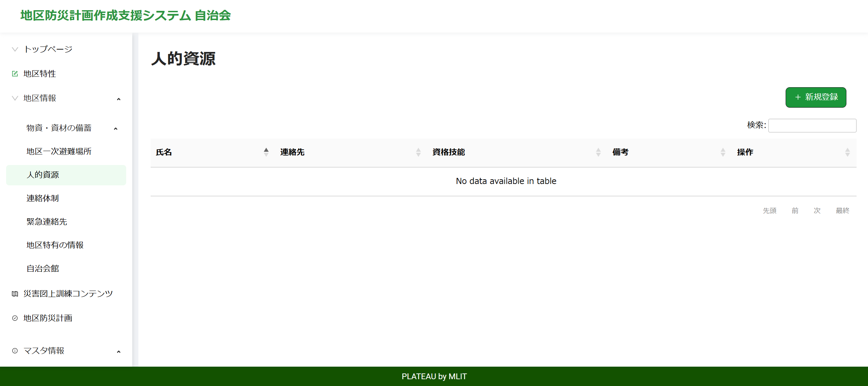Click the sort arrows in 資格技能 column

(x=598, y=152)
